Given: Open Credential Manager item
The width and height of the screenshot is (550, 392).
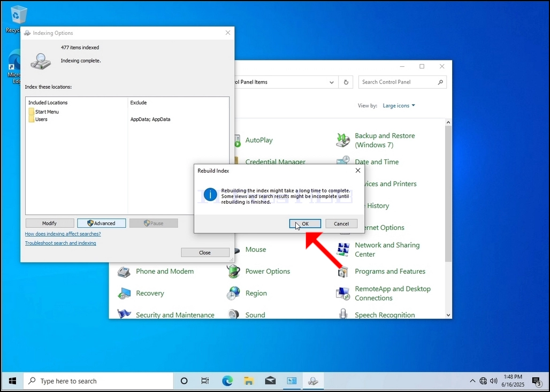Looking at the screenshot, I should click(275, 162).
